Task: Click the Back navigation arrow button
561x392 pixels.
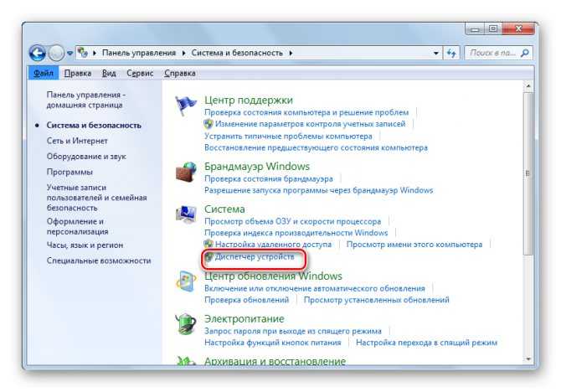Action: pos(38,54)
